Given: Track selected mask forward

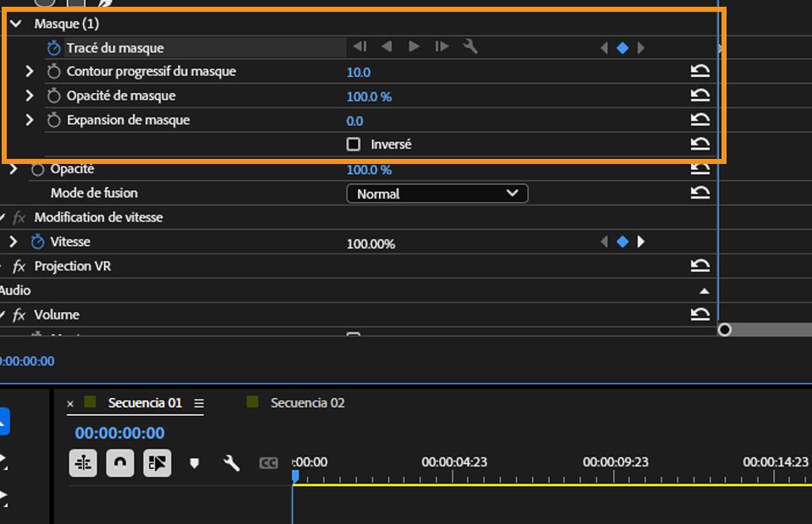Looking at the screenshot, I should point(414,46).
